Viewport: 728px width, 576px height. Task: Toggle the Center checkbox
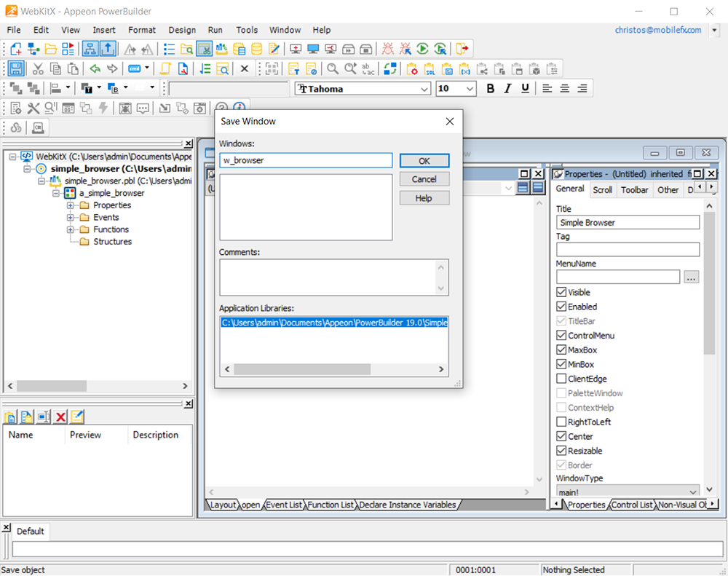[561, 436]
